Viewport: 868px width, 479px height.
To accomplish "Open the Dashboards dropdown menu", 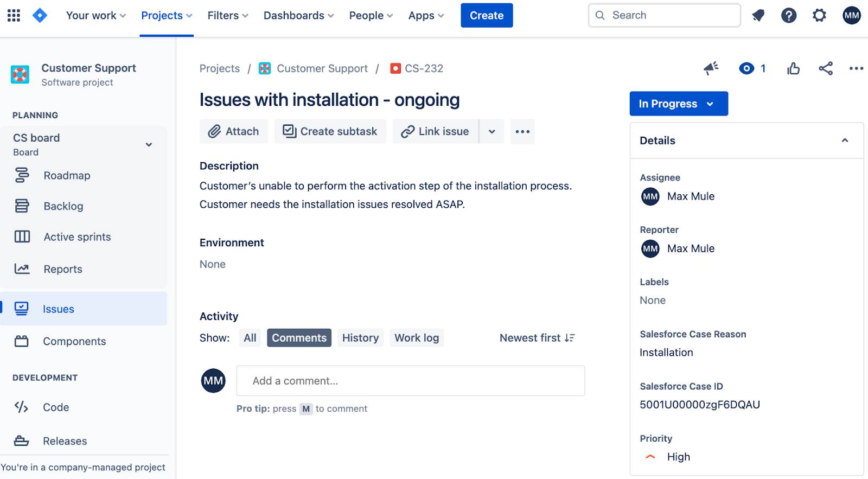I will point(298,15).
